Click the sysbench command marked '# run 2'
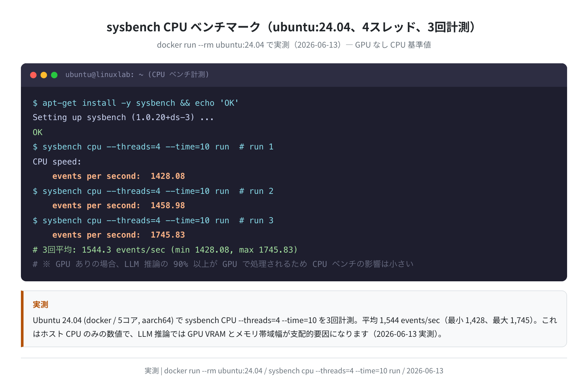Viewport: 588px width, 389px height. [153, 191]
